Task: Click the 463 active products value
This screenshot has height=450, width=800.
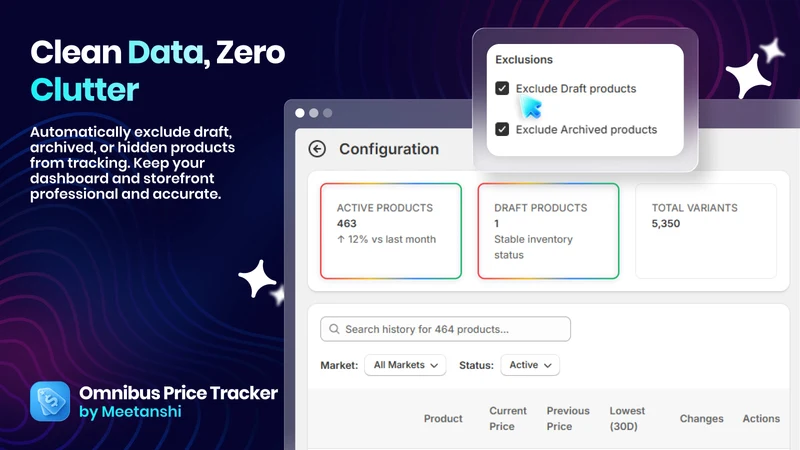Action: click(346, 223)
